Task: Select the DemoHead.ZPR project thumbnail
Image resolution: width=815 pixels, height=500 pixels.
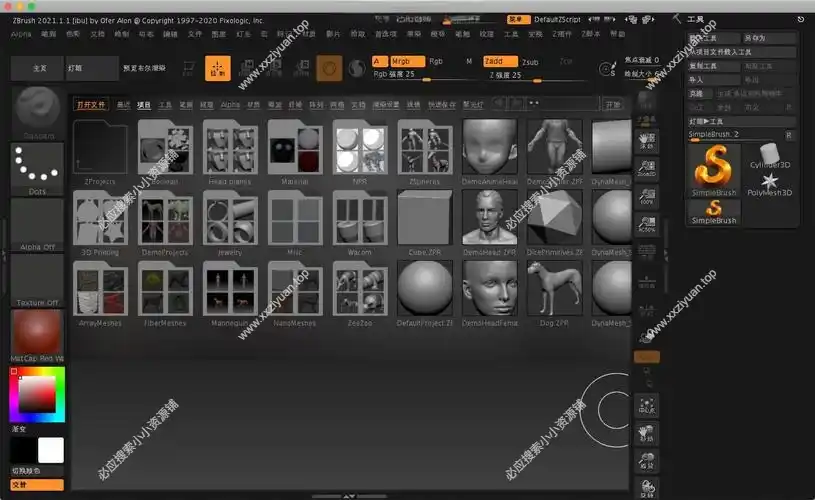Action: click(x=489, y=219)
